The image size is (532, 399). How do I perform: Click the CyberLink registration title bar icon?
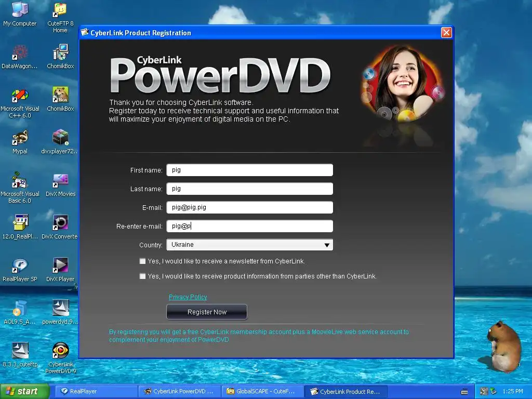click(x=85, y=33)
